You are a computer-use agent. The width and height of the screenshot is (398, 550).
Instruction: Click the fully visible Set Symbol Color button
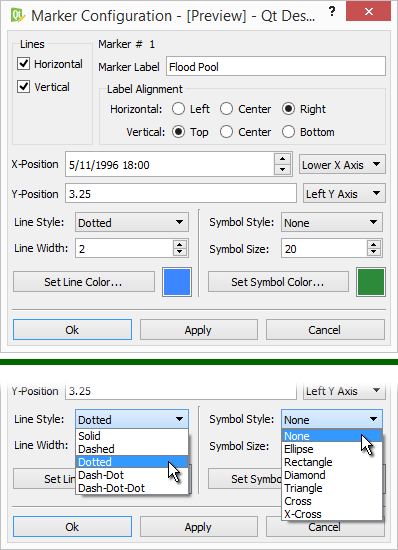coord(278,282)
